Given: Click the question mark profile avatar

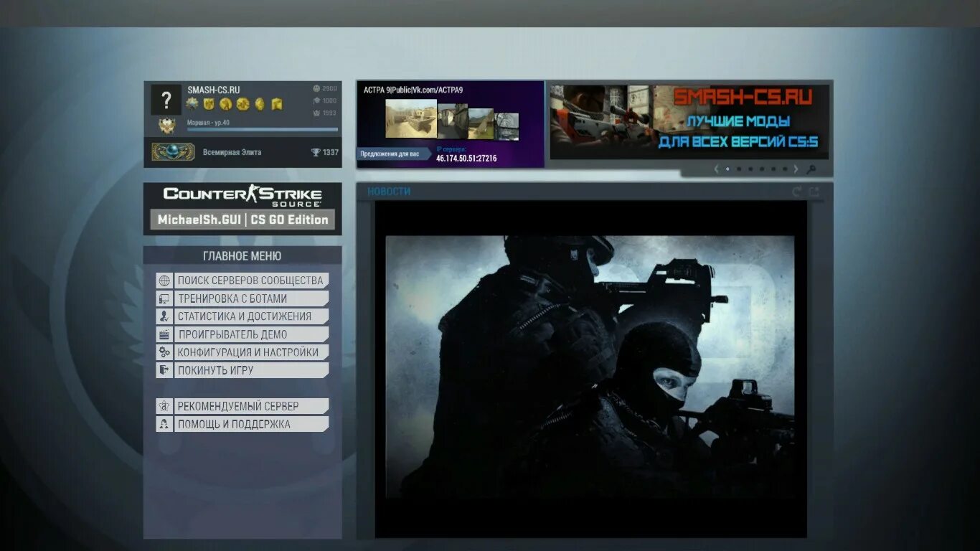Looking at the screenshot, I should (x=166, y=100).
